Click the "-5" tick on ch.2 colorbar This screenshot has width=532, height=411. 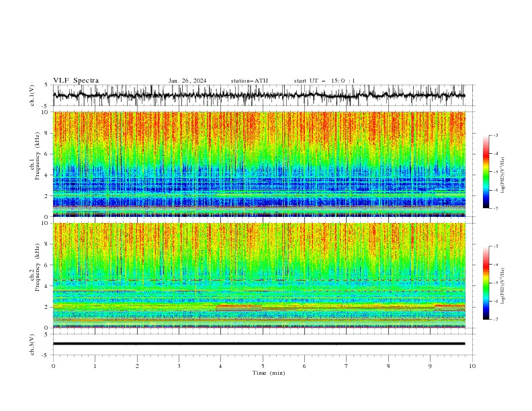pos(495,283)
